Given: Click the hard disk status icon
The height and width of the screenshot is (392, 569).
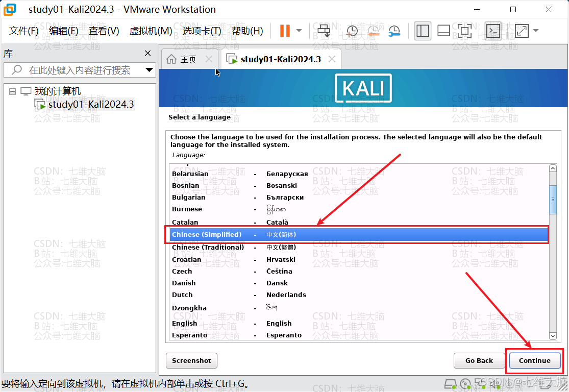Looking at the screenshot, I should click(x=450, y=384).
